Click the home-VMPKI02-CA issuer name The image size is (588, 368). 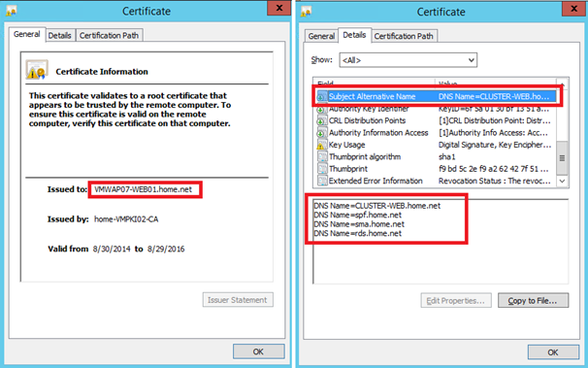pyautogui.click(x=126, y=219)
